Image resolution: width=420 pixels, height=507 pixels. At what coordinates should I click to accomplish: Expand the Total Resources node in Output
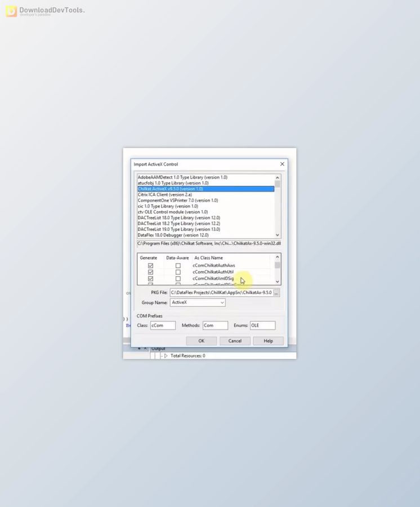pyautogui.click(x=166, y=355)
